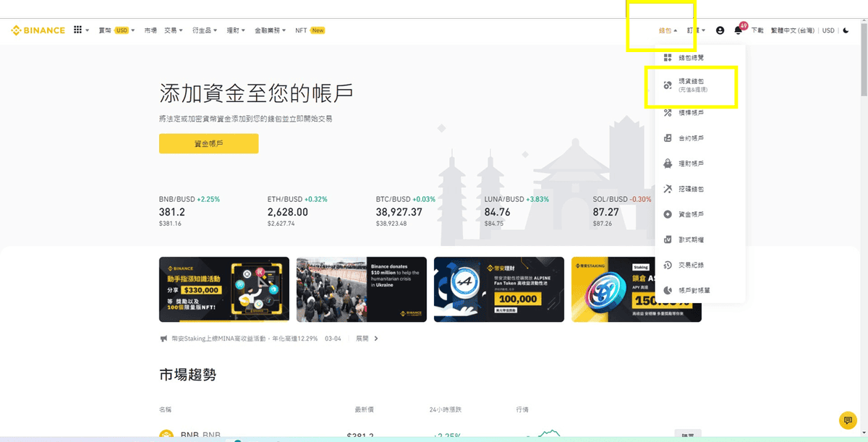This screenshot has height=442, width=868.
Task: Open notifications bell with 49 badge
Action: coord(739,29)
